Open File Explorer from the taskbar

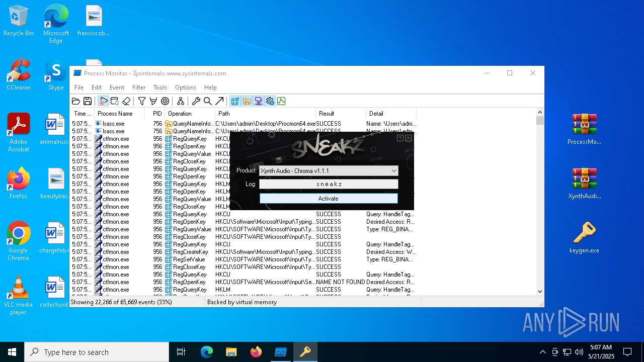pos(231,352)
